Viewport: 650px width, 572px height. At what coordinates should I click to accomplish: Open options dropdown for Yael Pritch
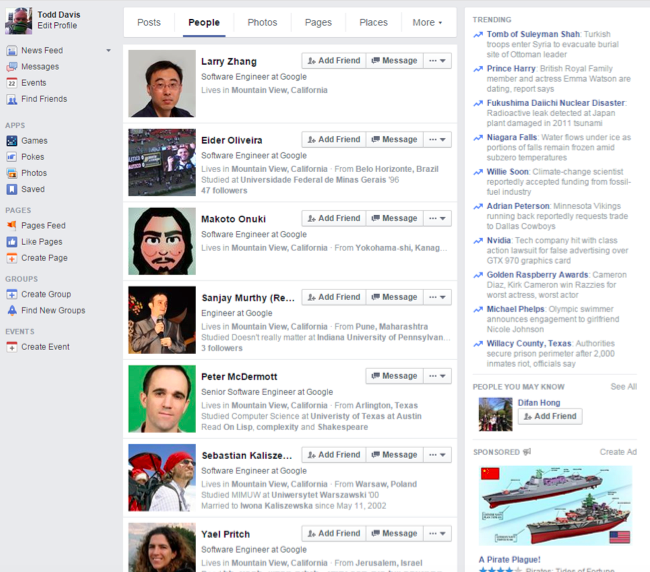pos(437,533)
